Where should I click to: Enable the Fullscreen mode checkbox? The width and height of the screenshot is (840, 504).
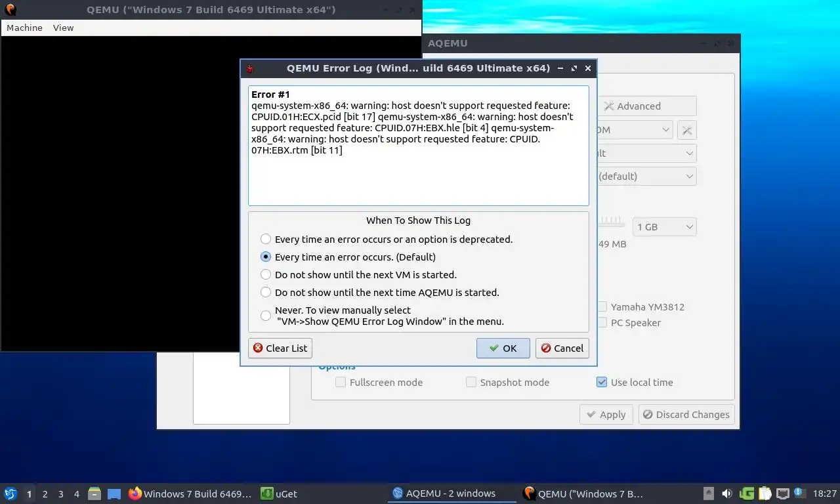point(341,382)
